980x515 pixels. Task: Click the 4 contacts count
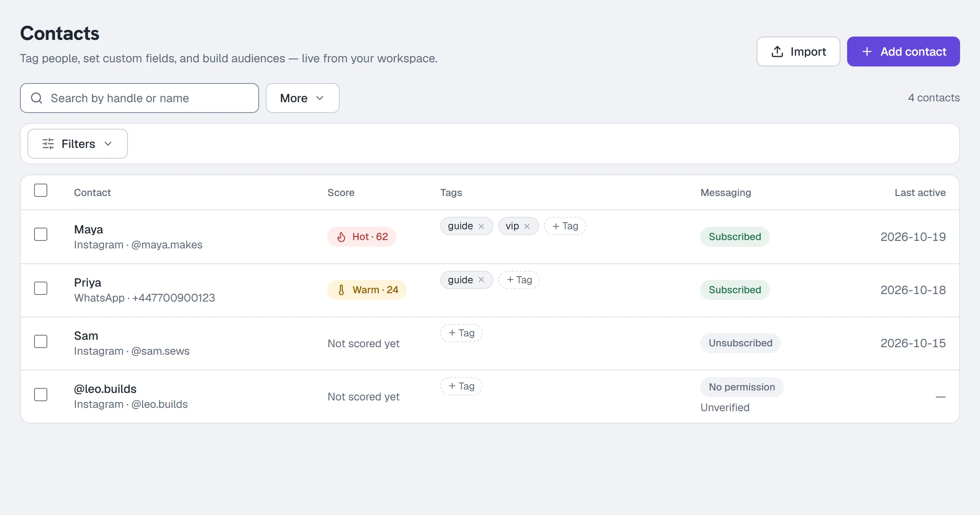(934, 98)
